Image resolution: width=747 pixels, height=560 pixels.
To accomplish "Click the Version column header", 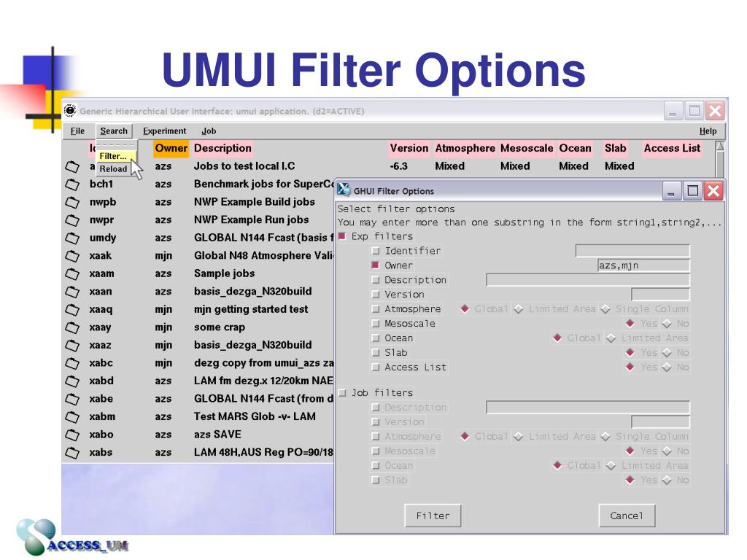I will pyautogui.click(x=409, y=148).
